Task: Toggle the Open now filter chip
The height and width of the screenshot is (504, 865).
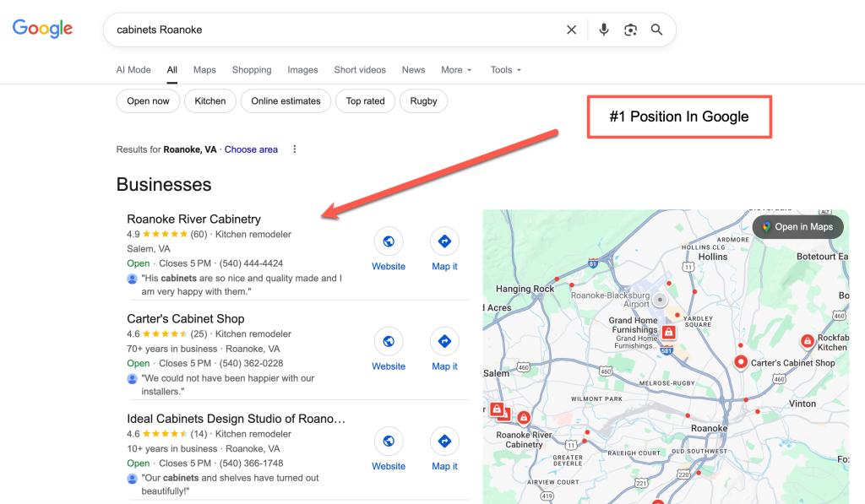Action: point(148,101)
